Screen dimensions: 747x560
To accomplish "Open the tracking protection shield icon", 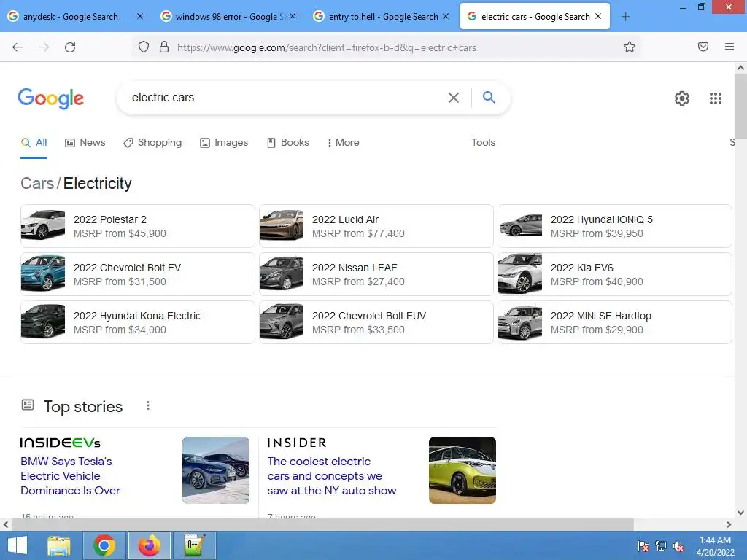I will [144, 47].
